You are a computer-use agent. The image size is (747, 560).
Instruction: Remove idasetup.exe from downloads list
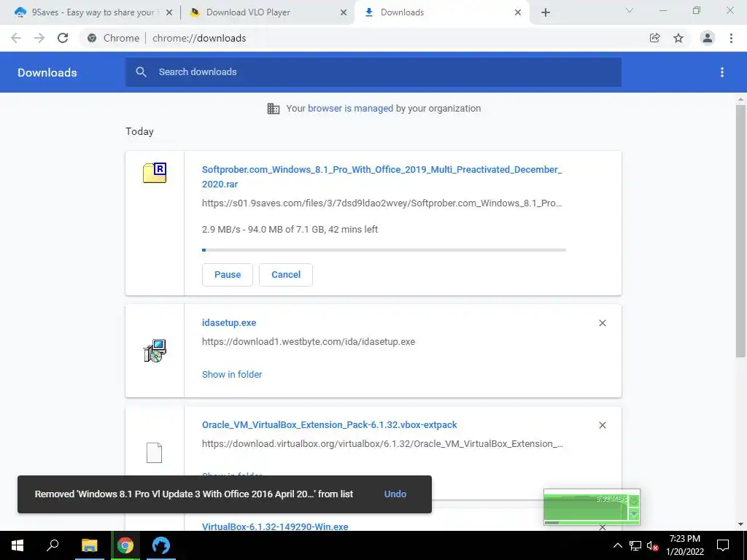(x=602, y=323)
